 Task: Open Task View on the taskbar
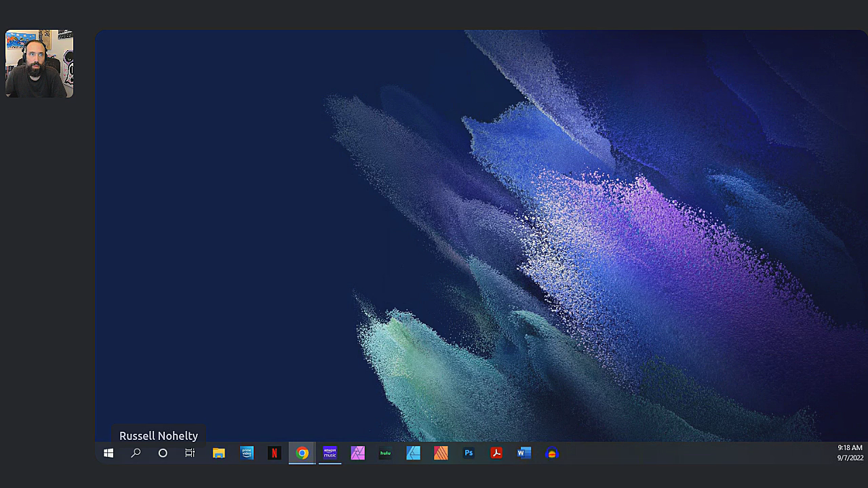coord(190,453)
